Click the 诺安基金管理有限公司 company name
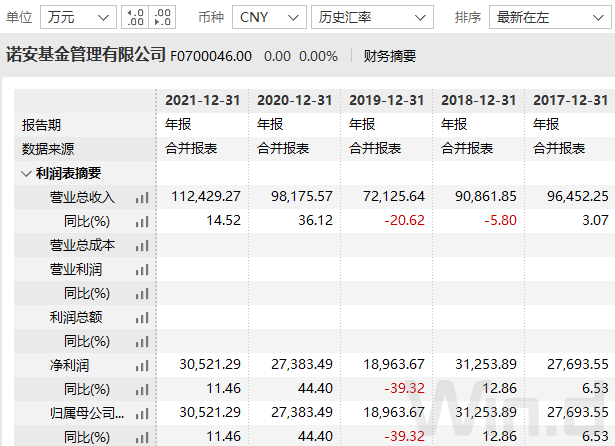 [86, 54]
